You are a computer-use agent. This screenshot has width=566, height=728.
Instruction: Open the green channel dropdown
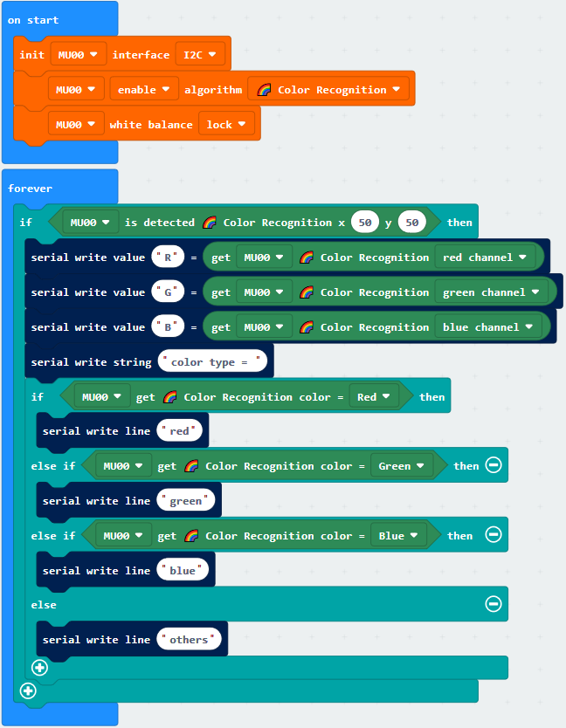click(491, 292)
